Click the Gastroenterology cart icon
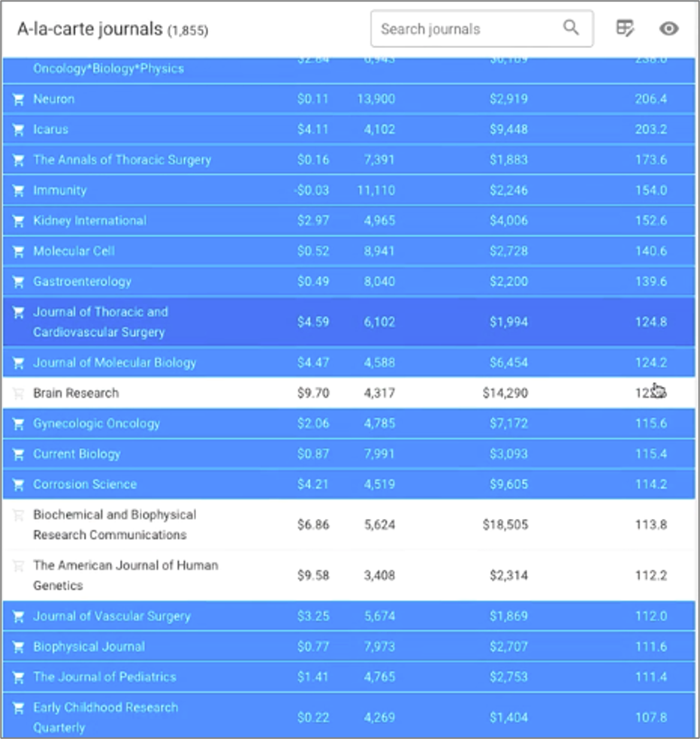The height and width of the screenshot is (739, 700). (18, 282)
